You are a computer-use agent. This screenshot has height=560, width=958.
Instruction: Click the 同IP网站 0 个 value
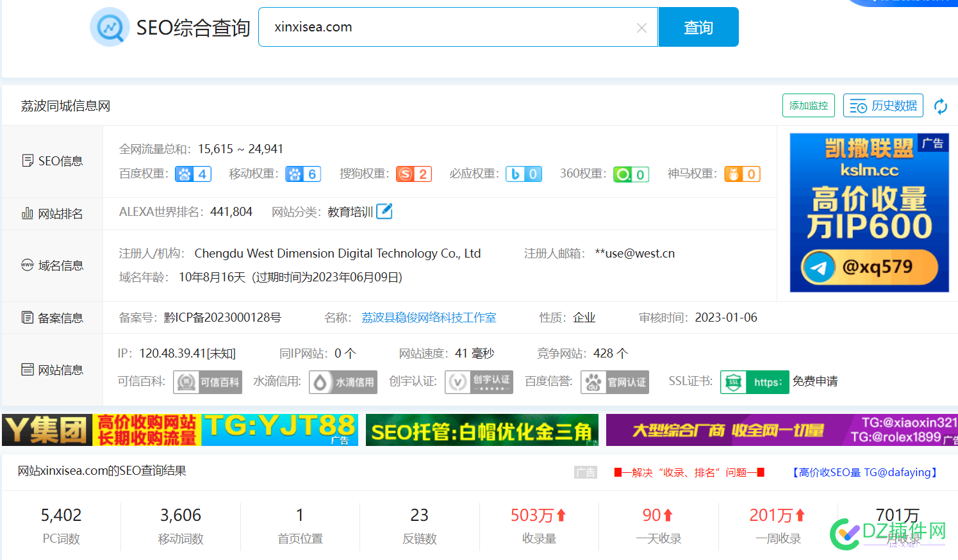point(345,353)
